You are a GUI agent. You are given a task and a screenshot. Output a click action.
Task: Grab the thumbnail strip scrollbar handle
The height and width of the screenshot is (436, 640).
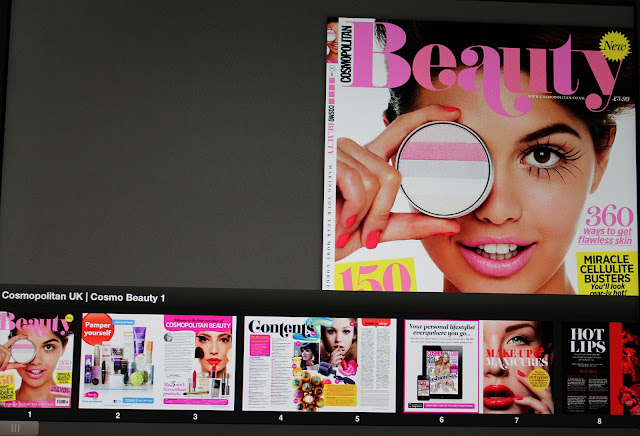point(19,428)
